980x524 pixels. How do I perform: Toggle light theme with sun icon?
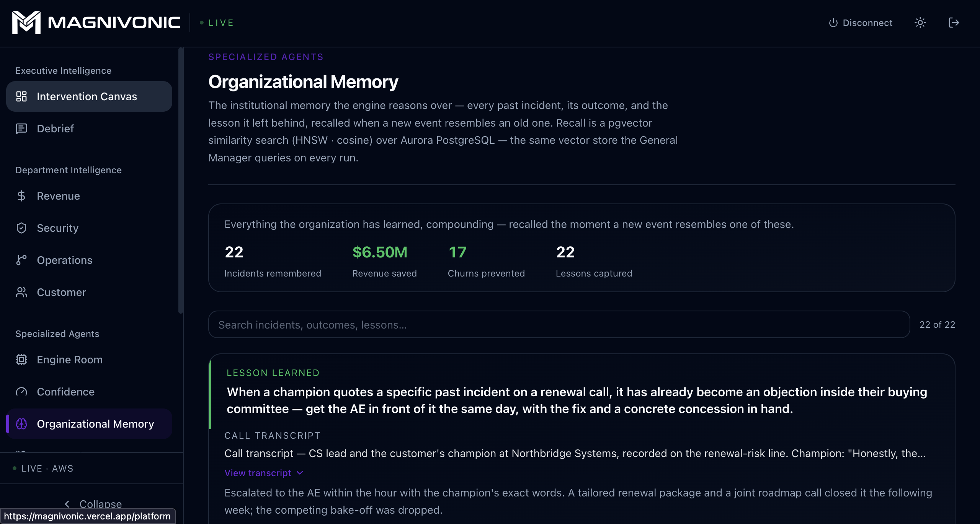pos(920,23)
